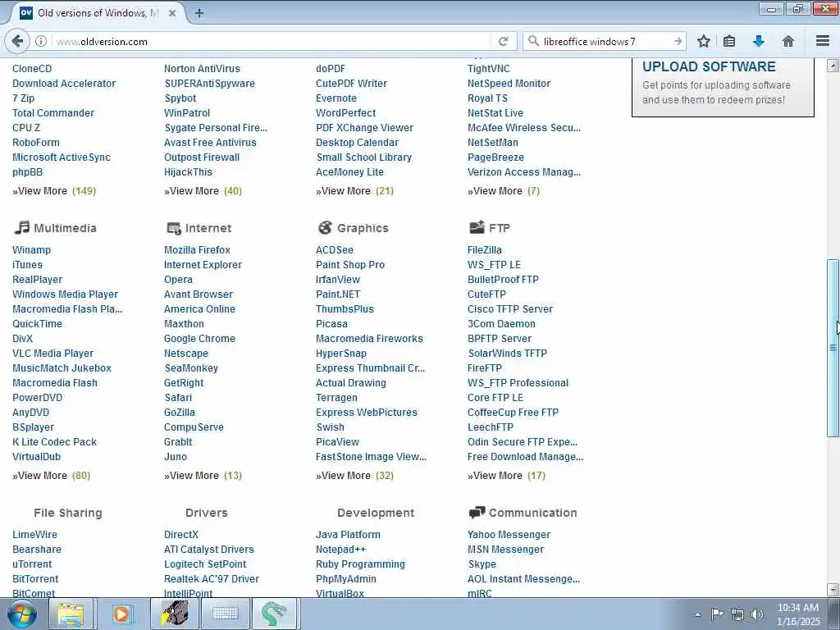This screenshot has height=630, width=840.
Task: Open the FileZilla link
Action: point(484,249)
